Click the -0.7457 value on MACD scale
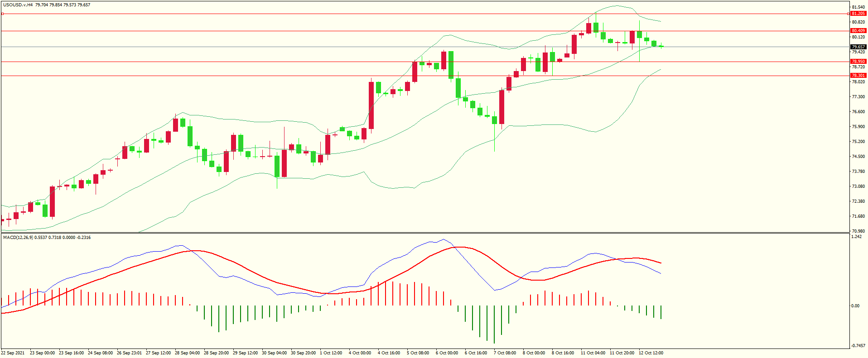Image resolution: width=868 pixels, height=358 pixels. click(x=858, y=346)
